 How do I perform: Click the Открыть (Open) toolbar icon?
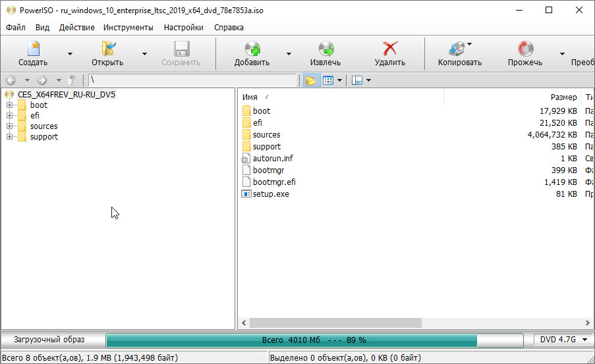tap(108, 49)
